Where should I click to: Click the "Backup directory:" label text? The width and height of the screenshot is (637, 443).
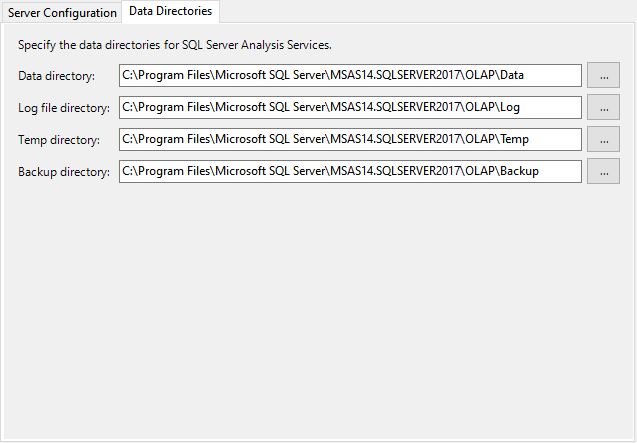coord(63,172)
